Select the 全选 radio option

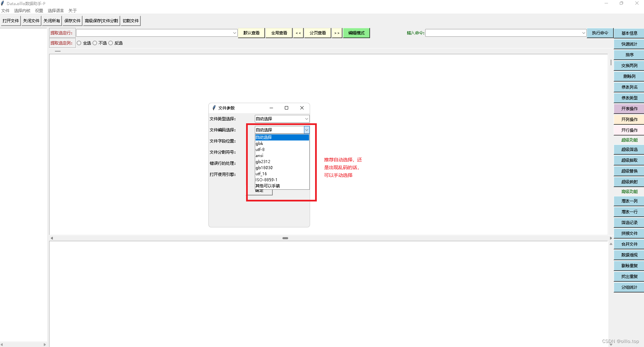click(79, 43)
